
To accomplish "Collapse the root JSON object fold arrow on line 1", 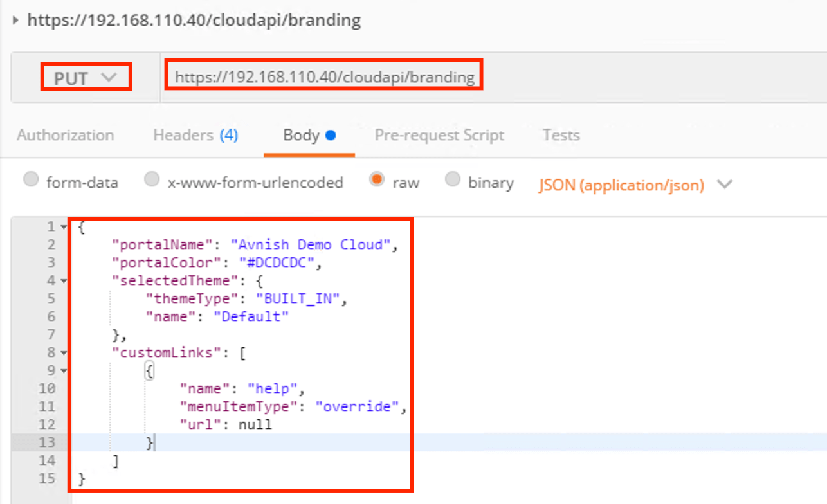I will pos(63,227).
